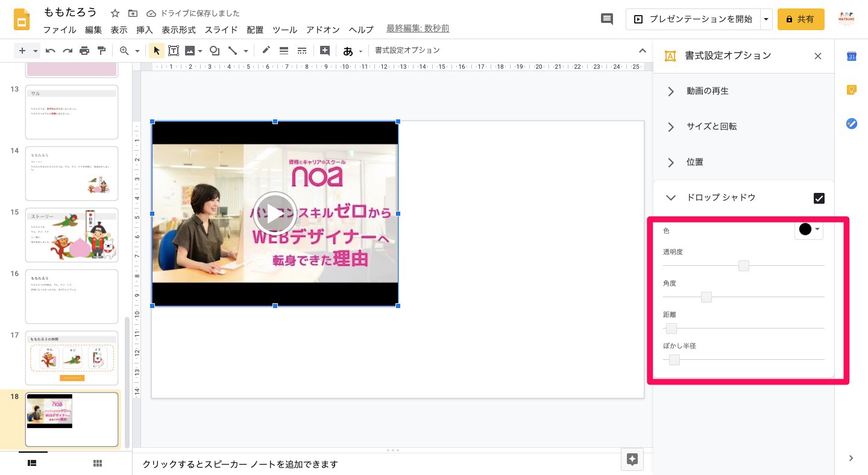Select the text box tool
868x475 pixels.
pyautogui.click(x=174, y=51)
